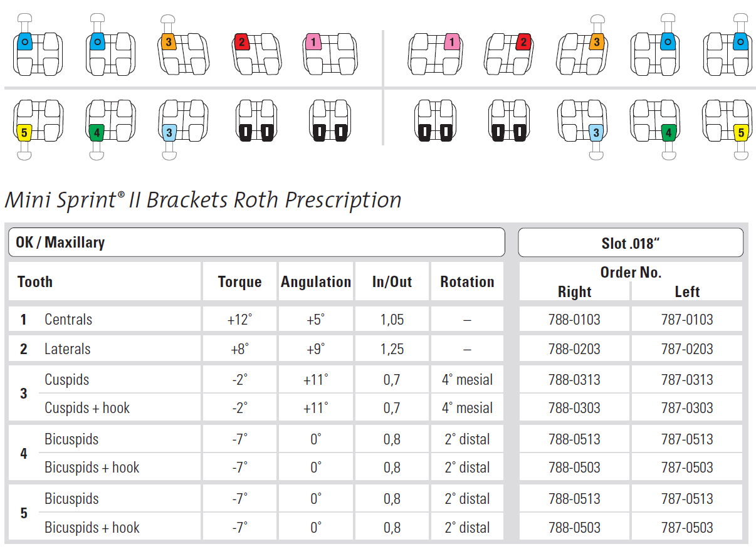Select the Slot .018" header box

(630, 243)
